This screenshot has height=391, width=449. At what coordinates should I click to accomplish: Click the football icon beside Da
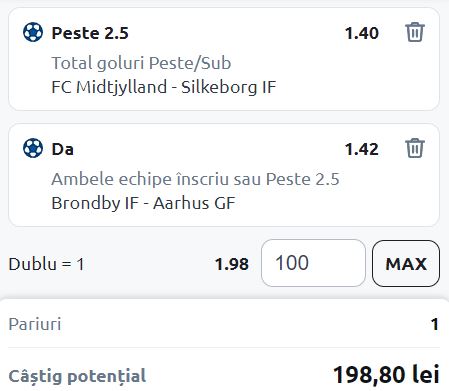(x=33, y=148)
